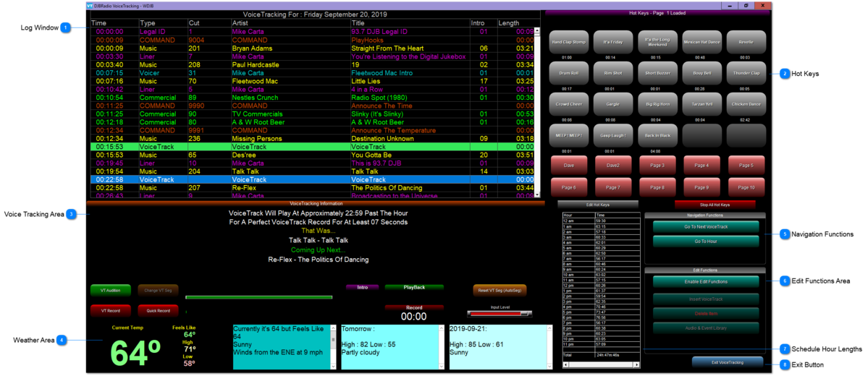The height and width of the screenshot is (376, 868).
Task: Play the Short Buzzer hot key
Action: point(657,73)
